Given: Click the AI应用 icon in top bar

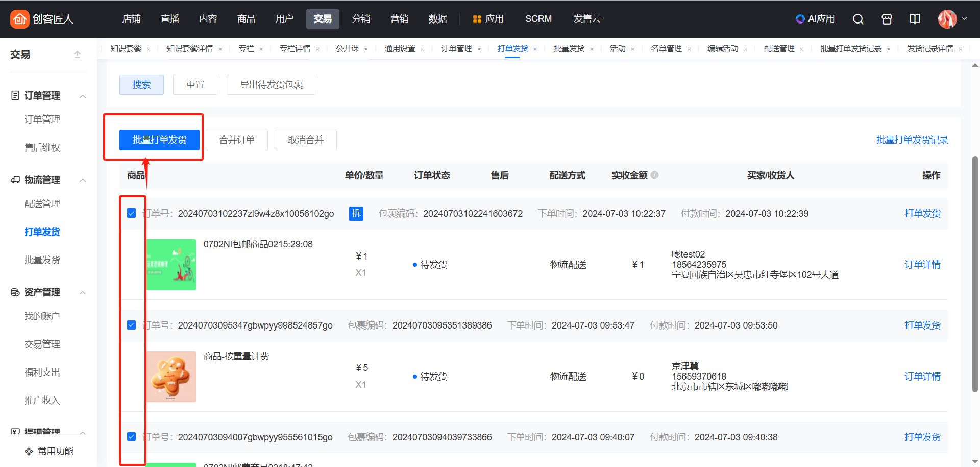Looking at the screenshot, I should pos(800,19).
